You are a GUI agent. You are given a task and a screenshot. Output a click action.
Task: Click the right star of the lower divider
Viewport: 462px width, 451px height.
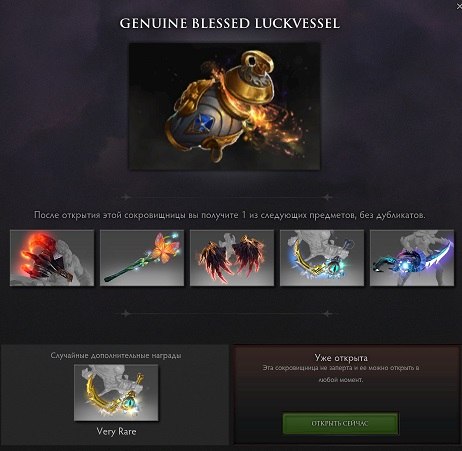327,314
